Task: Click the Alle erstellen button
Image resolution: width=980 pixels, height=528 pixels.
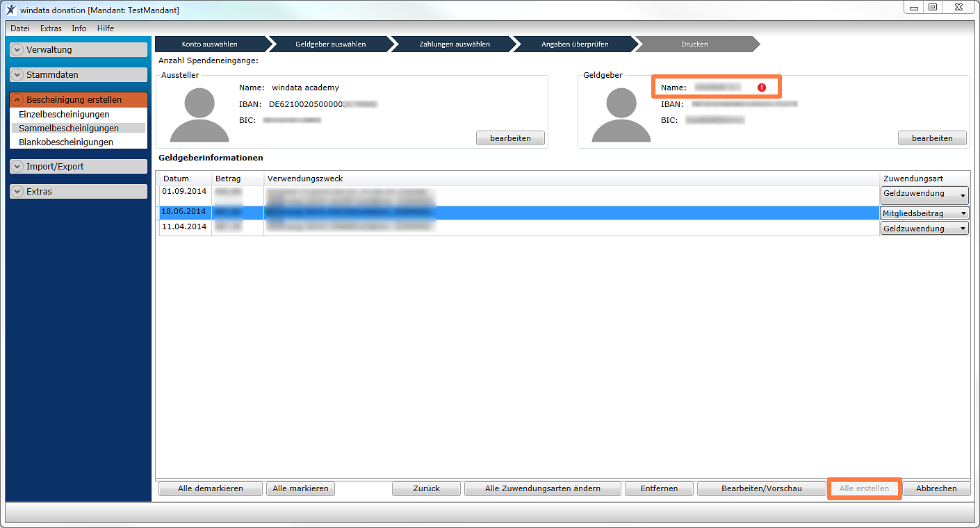Action: point(864,489)
